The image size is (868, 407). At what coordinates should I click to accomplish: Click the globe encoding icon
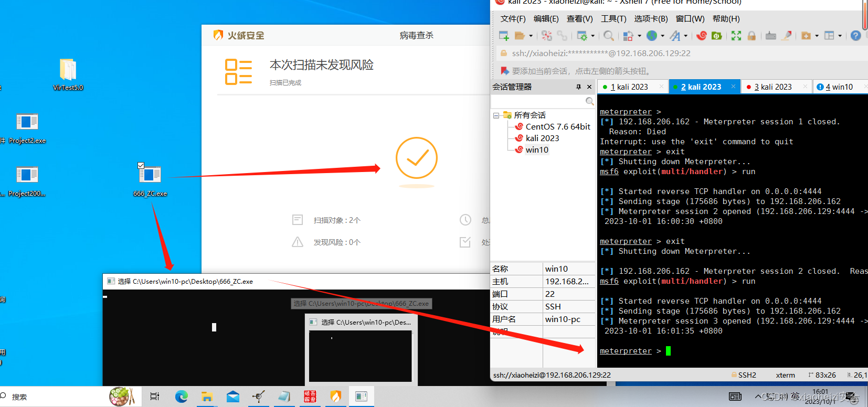(652, 36)
